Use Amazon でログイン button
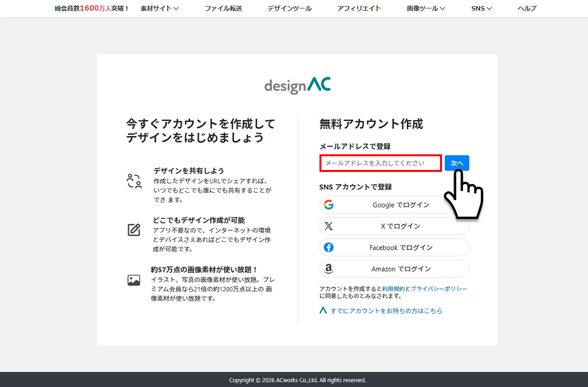Image resolution: width=588 pixels, height=387 pixels. [x=394, y=269]
